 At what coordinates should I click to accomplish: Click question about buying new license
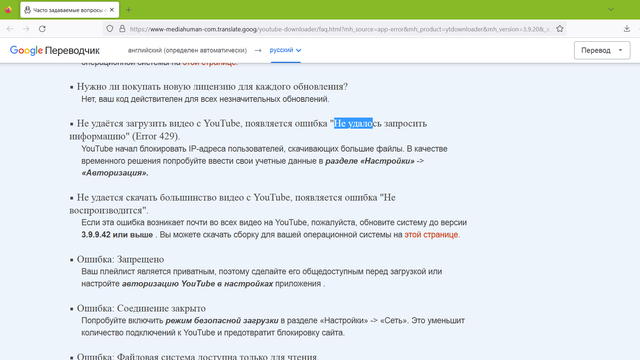point(212,87)
